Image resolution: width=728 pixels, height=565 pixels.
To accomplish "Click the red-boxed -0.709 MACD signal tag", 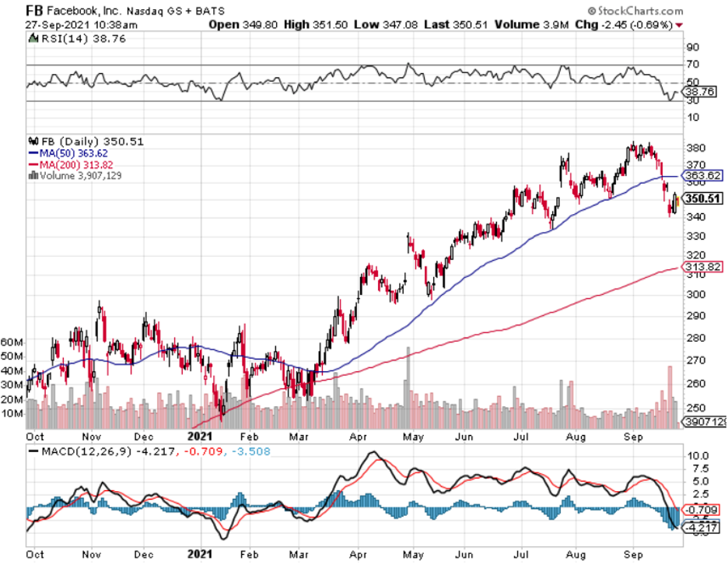I will pyautogui.click(x=702, y=510).
